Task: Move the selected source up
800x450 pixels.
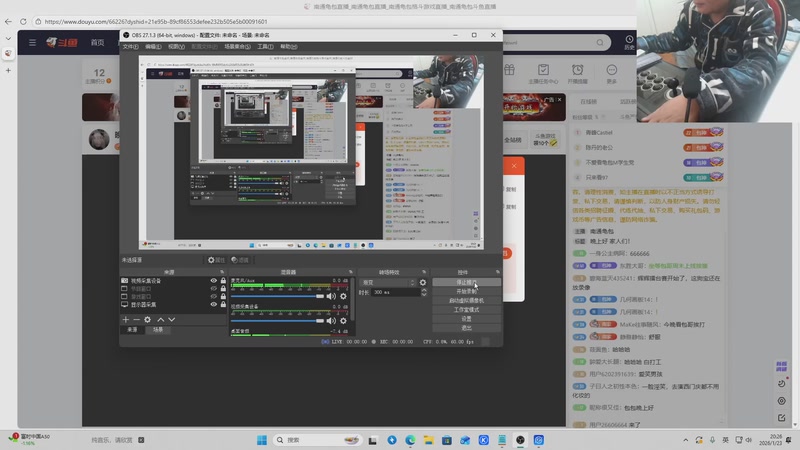Action: point(161,319)
